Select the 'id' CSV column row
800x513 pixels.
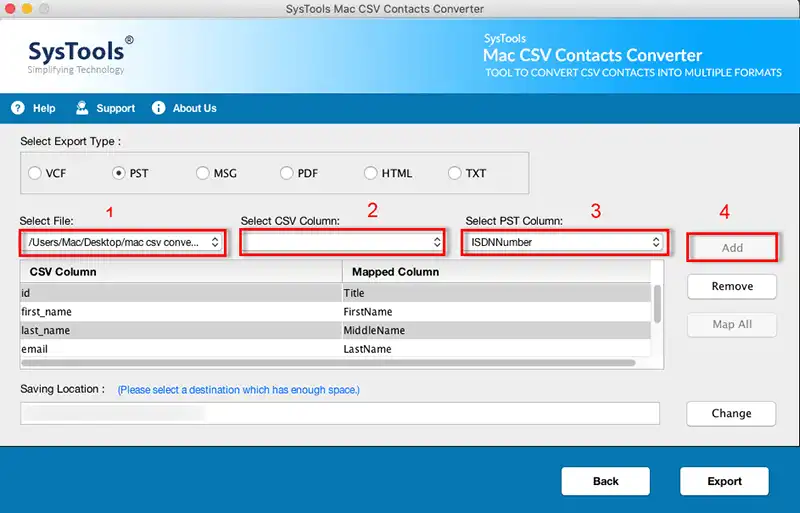(x=181, y=293)
